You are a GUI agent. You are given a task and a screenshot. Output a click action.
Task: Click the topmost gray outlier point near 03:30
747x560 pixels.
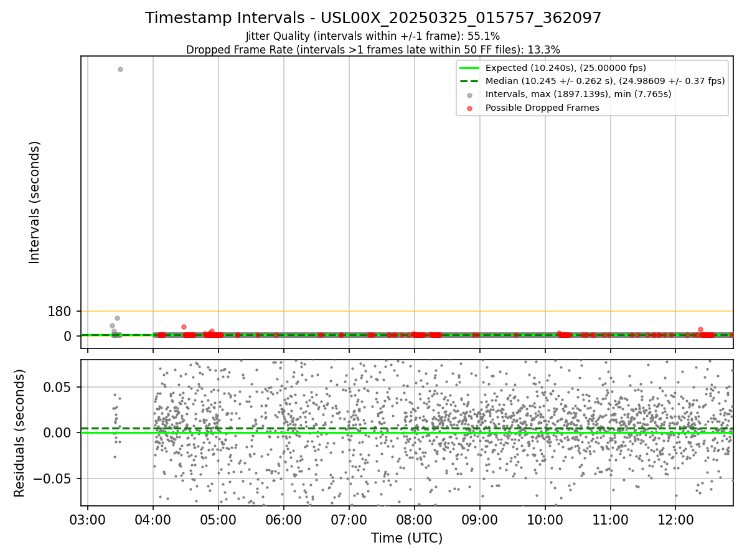(120, 69)
